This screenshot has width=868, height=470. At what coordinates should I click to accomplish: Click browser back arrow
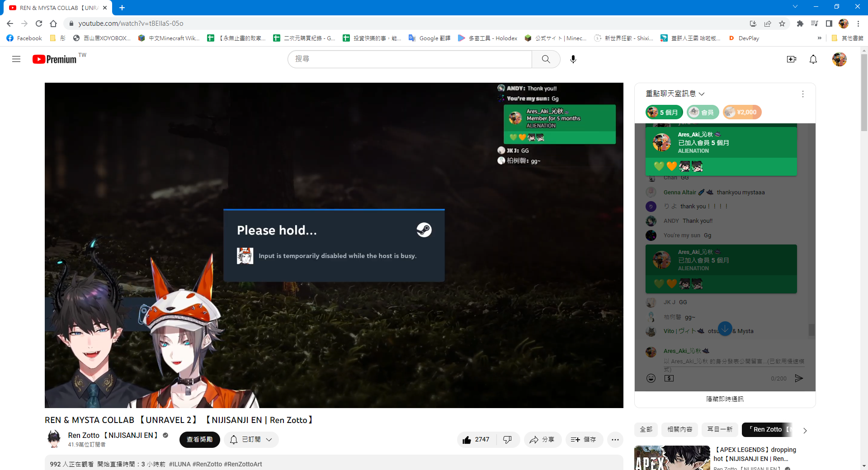[10, 23]
